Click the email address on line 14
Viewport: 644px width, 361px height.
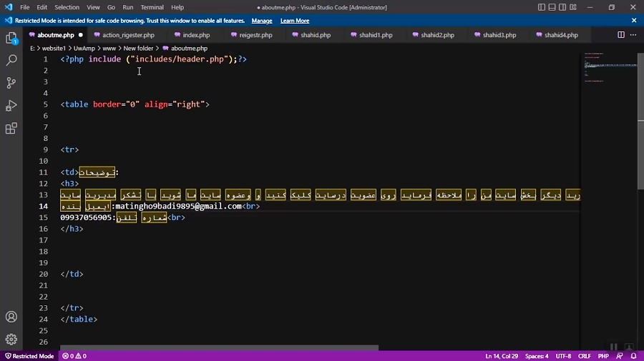tap(178, 207)
